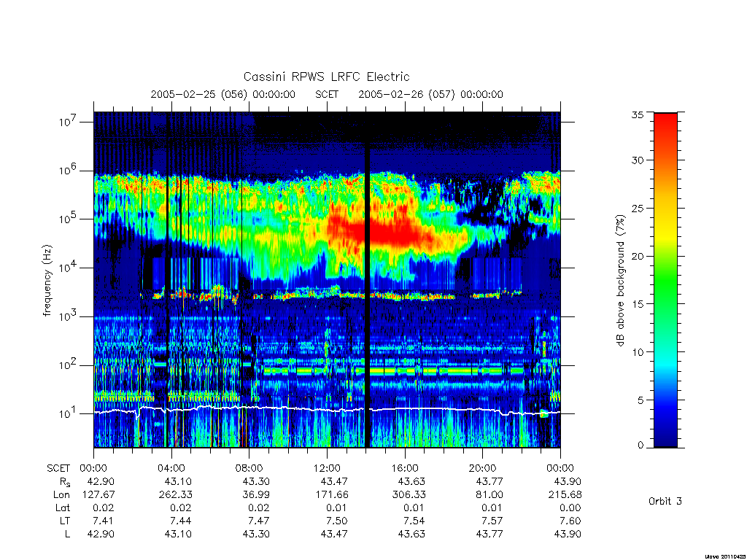Click the Lon value 127.67
747x560 pixels.
click(x=98, y=495)
